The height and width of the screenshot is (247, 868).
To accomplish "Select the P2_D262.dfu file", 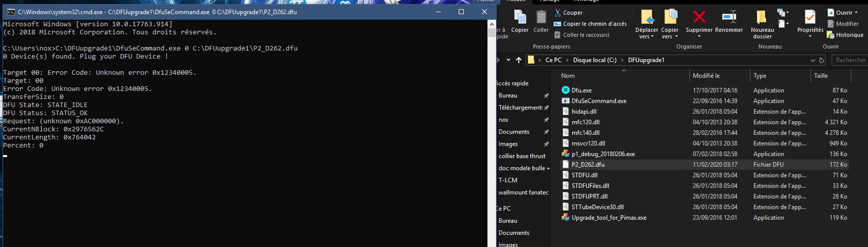I will click(x=588, y=165).
